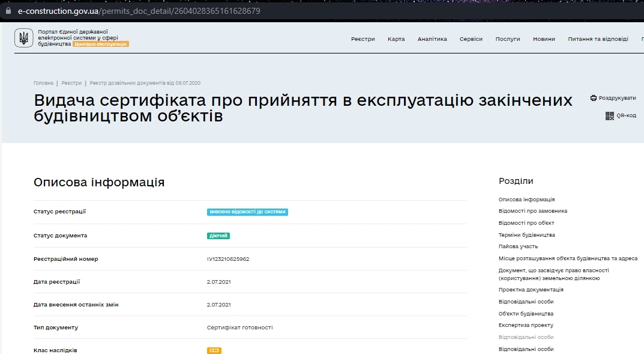
Task: Jump to Описова інформація section link
Action: point(526,200)
